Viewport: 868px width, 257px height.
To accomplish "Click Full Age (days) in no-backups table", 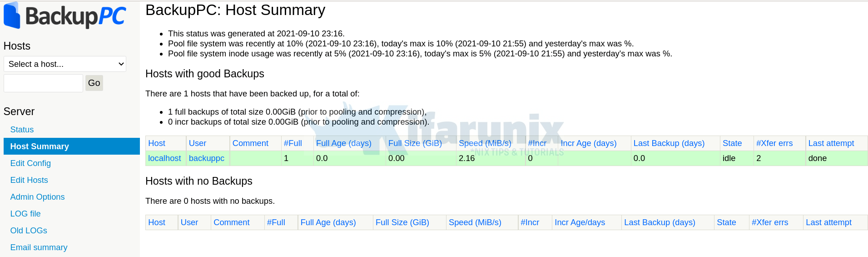I will click(328, 222).
